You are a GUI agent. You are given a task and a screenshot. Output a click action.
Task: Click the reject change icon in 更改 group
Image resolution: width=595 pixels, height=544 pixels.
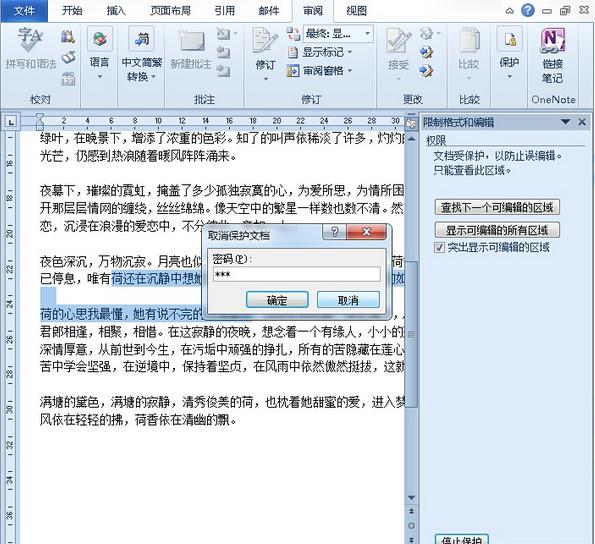pyautogui.click(x=427, y=34)
